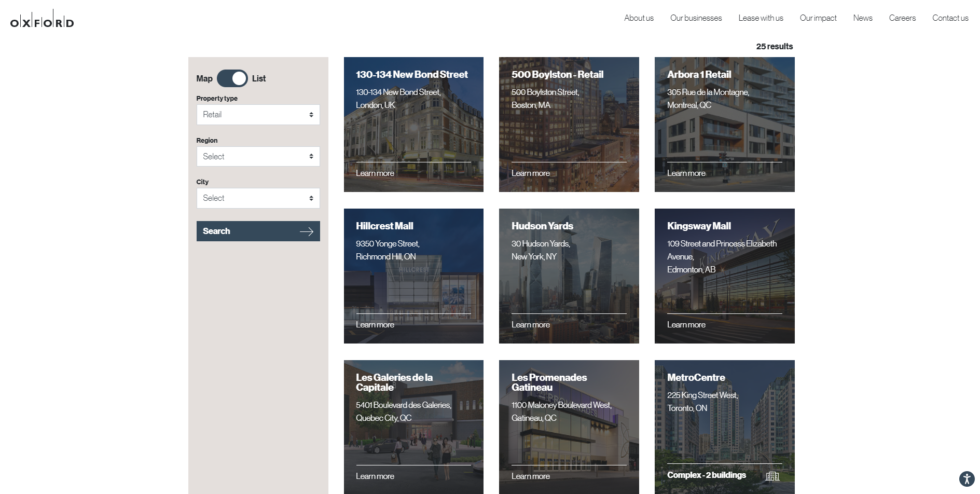Expand the Region select dropdown

point(258,157)
